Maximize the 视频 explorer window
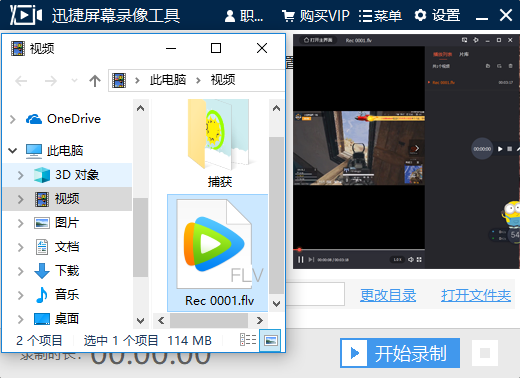Screen dimensions: 520x378 click(x=216, y=48)
